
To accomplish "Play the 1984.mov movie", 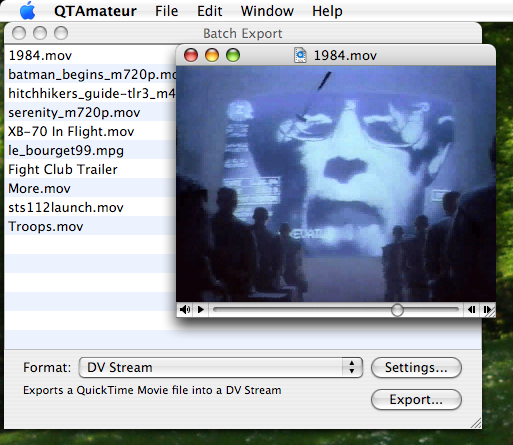I will [201, 310].
